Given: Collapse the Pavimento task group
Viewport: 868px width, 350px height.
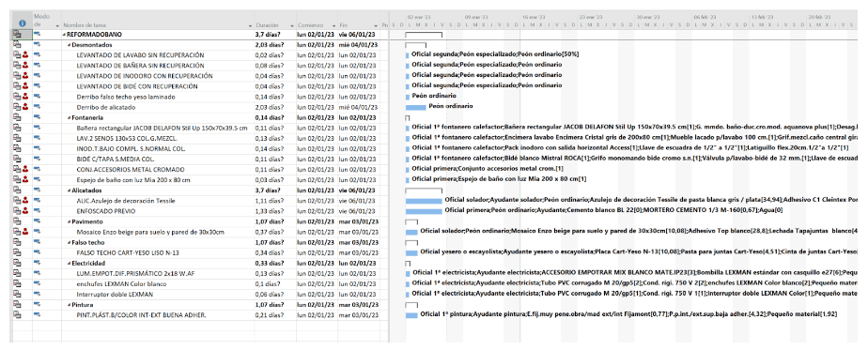Looking at the screenshot, I should (x=70, y=221).
